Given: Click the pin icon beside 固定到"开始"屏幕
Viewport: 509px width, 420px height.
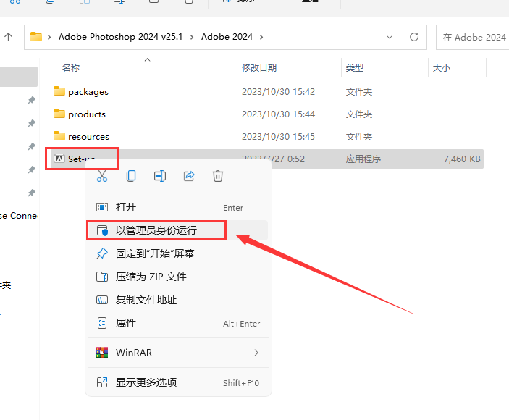Looking at the screenshot, I should point(102,253).
